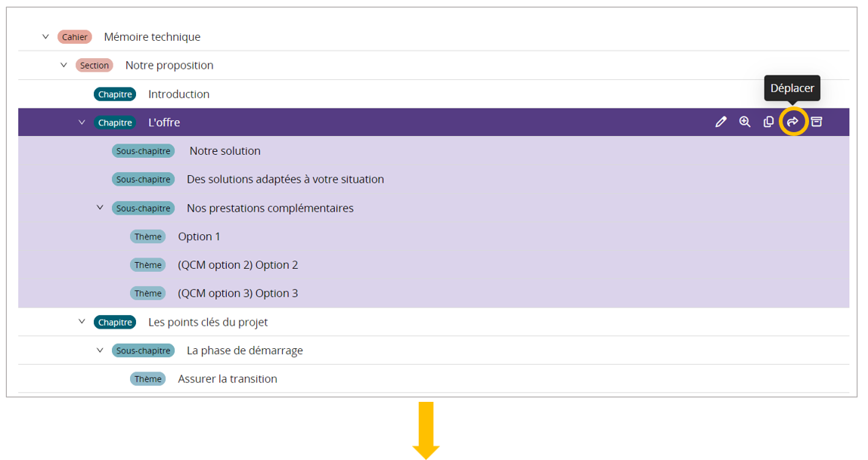This screenshot has height=460, width=868.
Task: Select the (QCM option 2) Option 2 thème
Action: point(237,265)
